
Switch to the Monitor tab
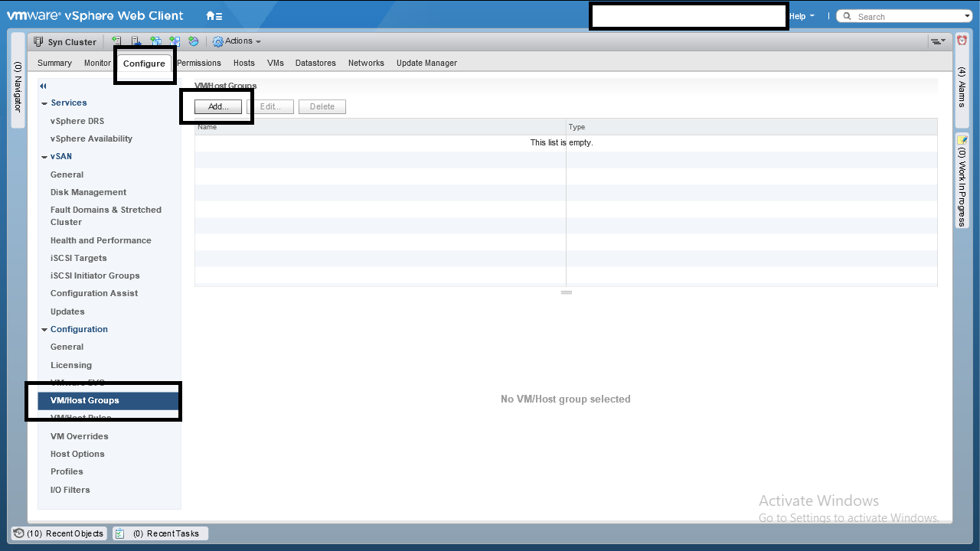point(97,63)
